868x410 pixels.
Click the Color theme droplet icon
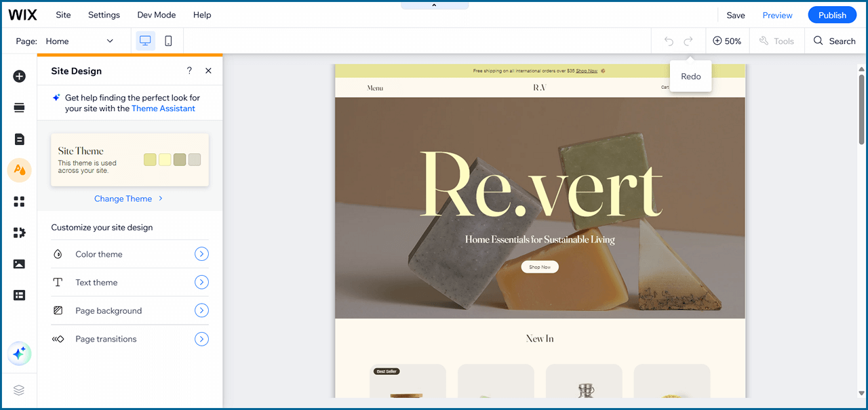point(58,254)
